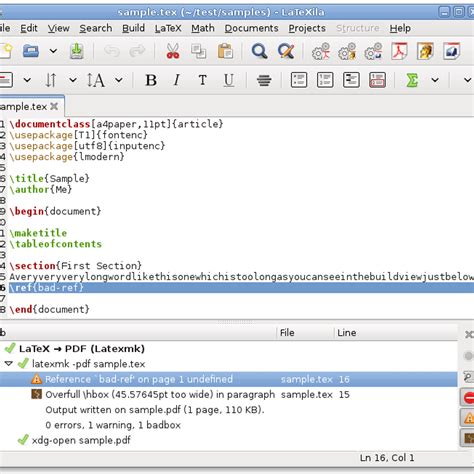Click the \title{Sample} line
The width and height of the screenshot is (474, 474).
click(x=49, y=178)
